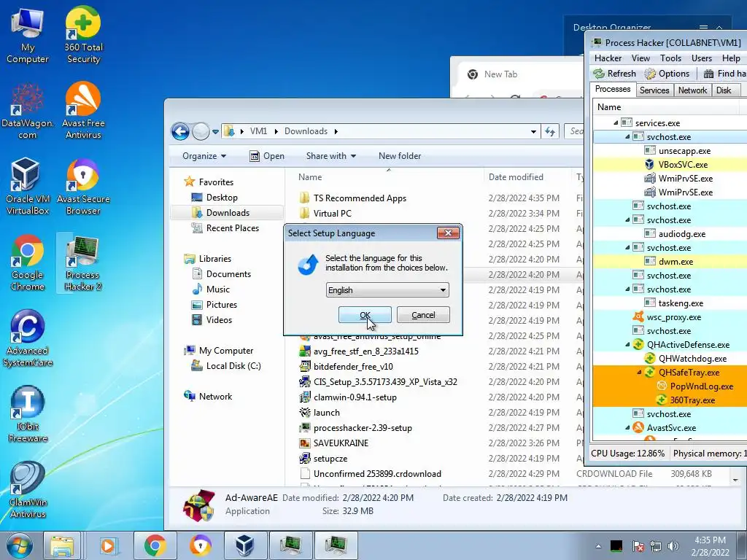The width and height of the screenshot is (747, 560).
Task: Select the Google Chrome desktop shortcut
Action: coord(27,262)
